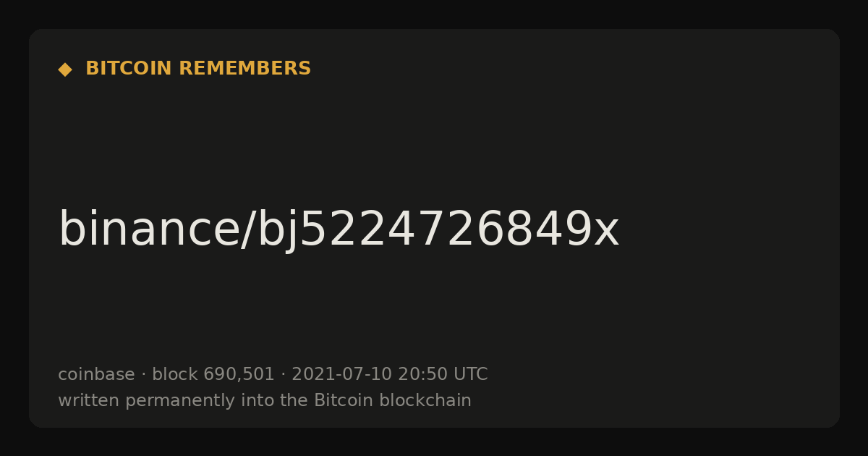Click the 2021-07-10 date
This screenshot has width=868, height=456.
click(341, 374)
